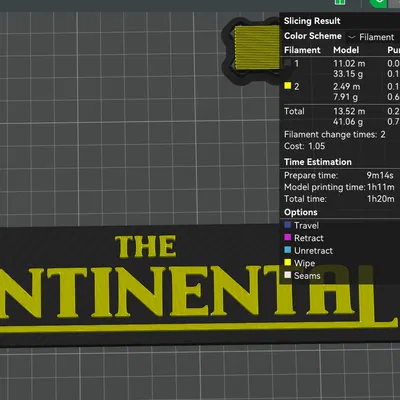
Task: Click the Slicing Result header
Action: (312, 21)
